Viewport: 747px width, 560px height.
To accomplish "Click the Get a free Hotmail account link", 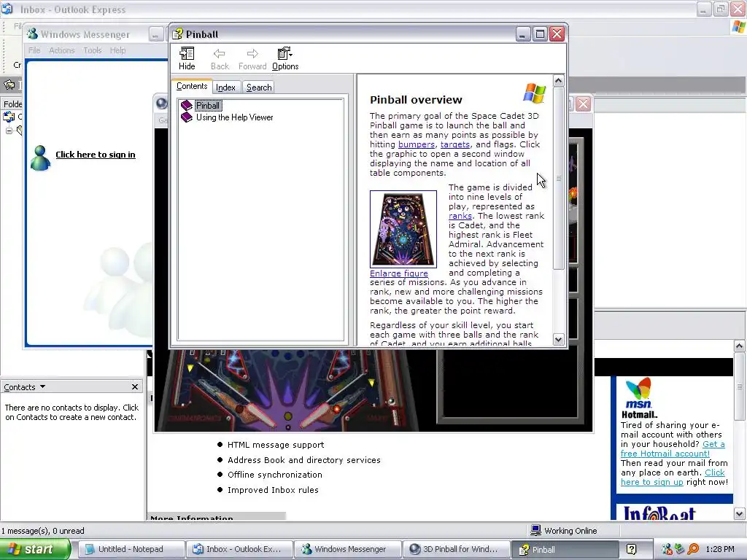I will pyautogui.click(x=673, y=448).
